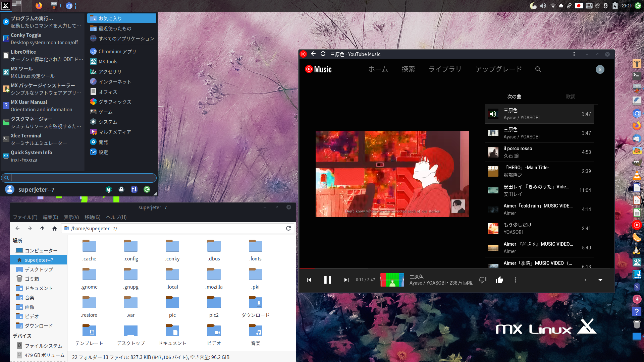
Task: Open the player bar three-dot menu
Action: click(x=516, y=280)
